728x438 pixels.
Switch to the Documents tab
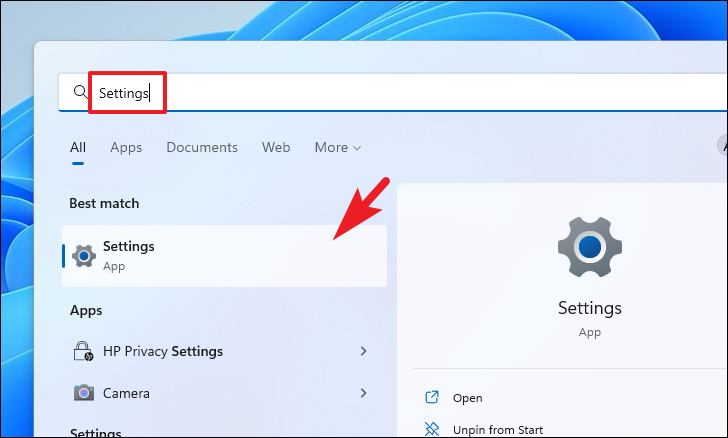(202, 147)
